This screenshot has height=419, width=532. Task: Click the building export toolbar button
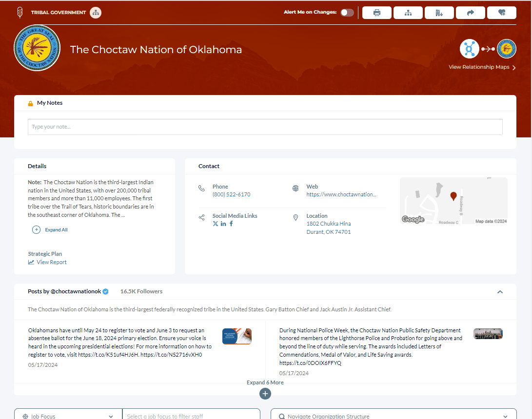[x=439, y=13]
